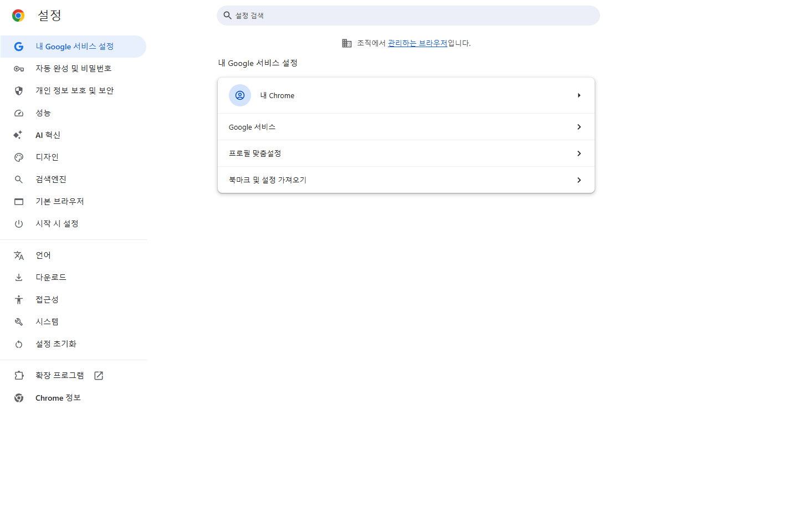The width and height of the screenshot is (798, 532).
Task: Click the power icon for 시작 시 설정
Action: tap(19, 224)
